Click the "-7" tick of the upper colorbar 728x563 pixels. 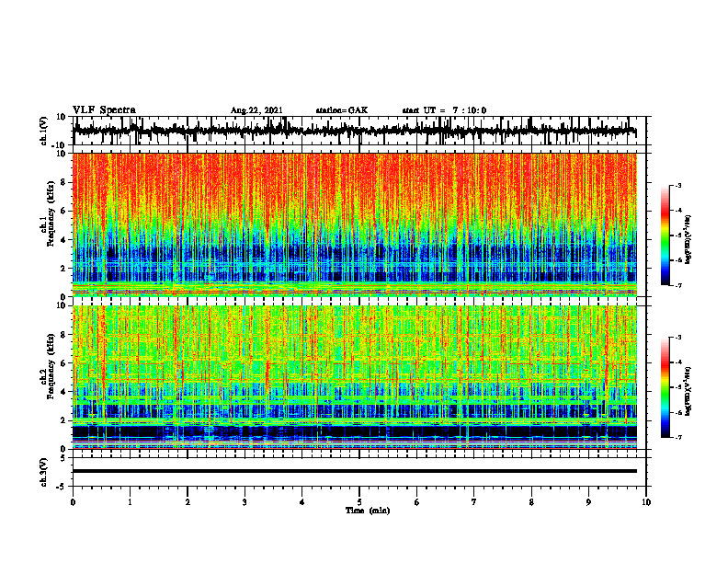pos(678,285)
